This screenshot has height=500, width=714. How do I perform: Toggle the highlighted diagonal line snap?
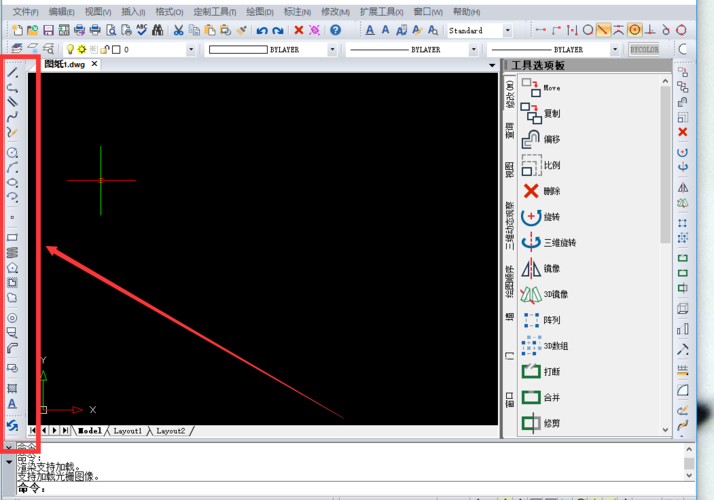tap(603, 30)
